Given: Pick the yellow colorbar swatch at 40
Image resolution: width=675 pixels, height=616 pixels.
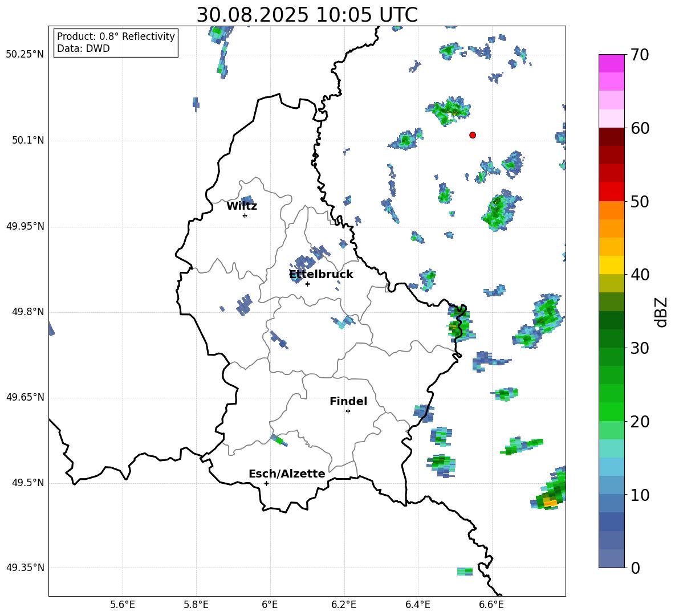Looking at the screenshot, I should [611, 265].
